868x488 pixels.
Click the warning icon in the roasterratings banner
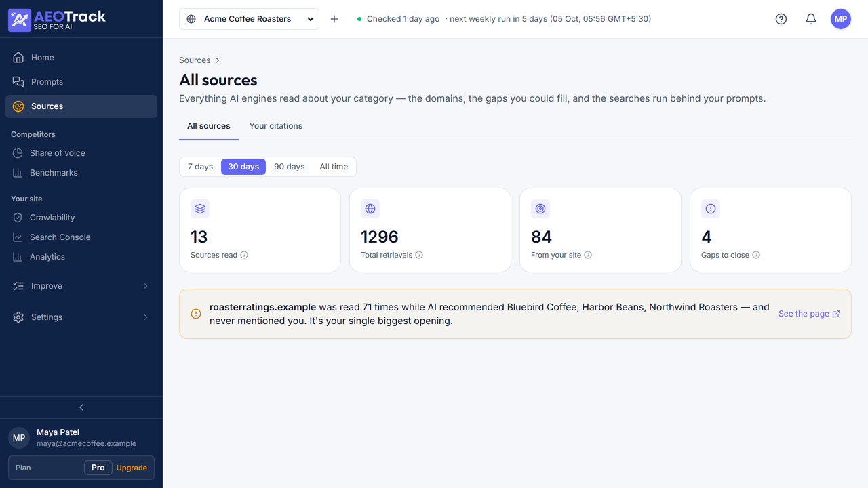pos(196,314)
